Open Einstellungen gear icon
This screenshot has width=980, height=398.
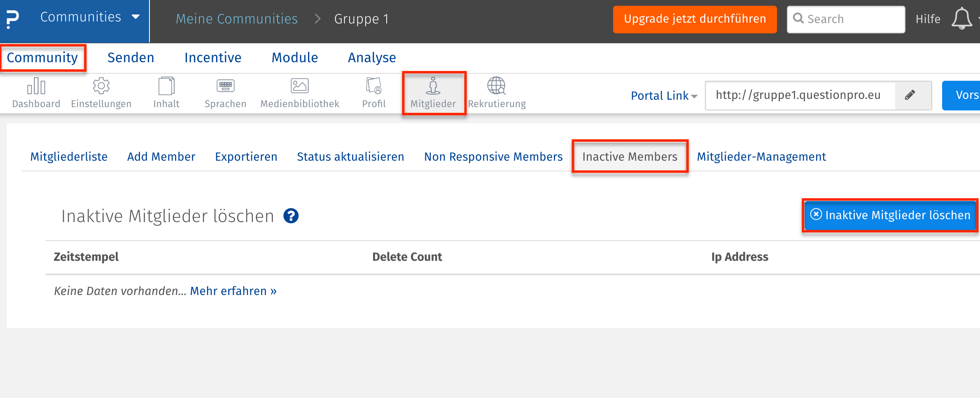[101, 87]
